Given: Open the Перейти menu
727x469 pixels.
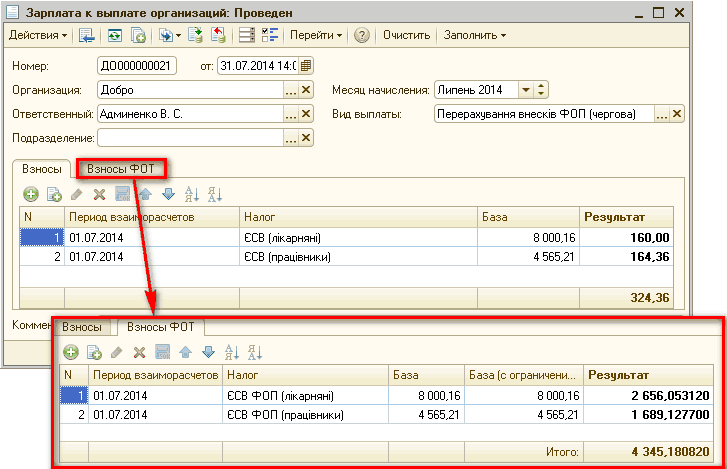Looking at the screenshot, I should pyautogui.click(x=316, y=35).
